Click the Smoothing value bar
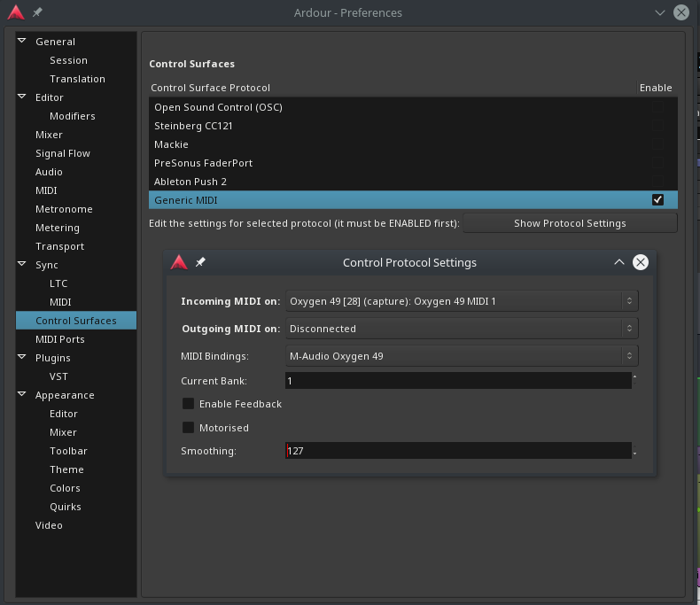Image resolution: width=700 pixels, height=605 pixels. pyautogui.click(x=458, y=451)
